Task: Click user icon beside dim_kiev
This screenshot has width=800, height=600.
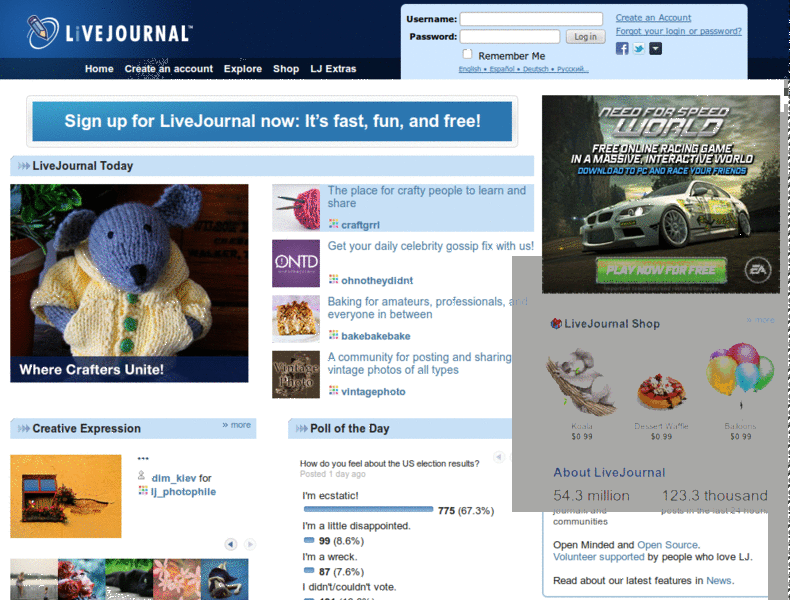Action: (x=142, y=476)
